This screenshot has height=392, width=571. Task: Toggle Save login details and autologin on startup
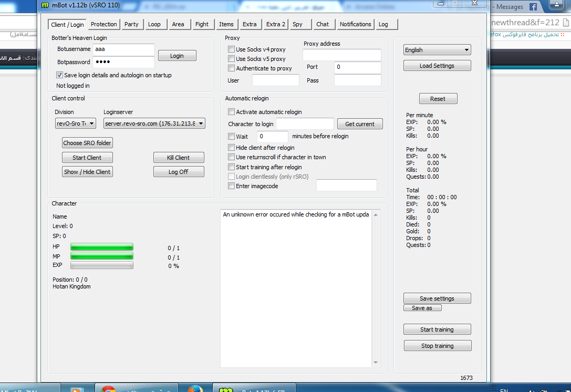(59, 75)
